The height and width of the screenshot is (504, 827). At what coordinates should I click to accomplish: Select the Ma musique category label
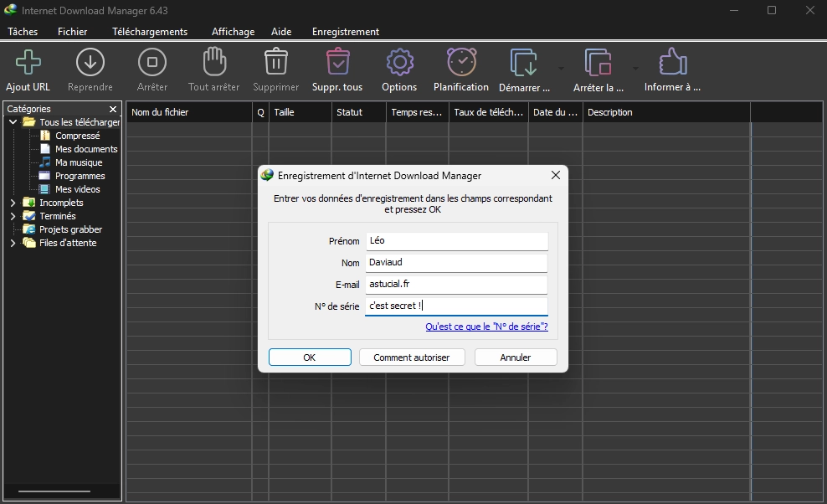click(x=79, y=162)
